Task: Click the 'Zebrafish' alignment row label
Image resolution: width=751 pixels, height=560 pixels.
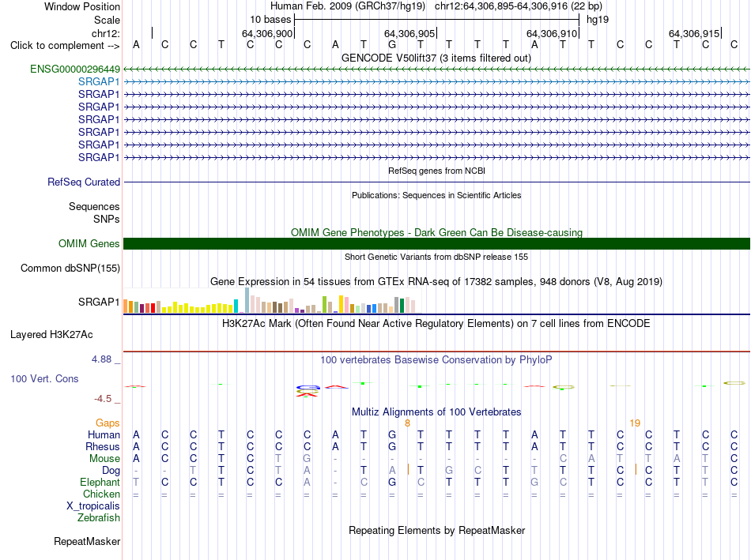Action: click(x=99, y=518)
